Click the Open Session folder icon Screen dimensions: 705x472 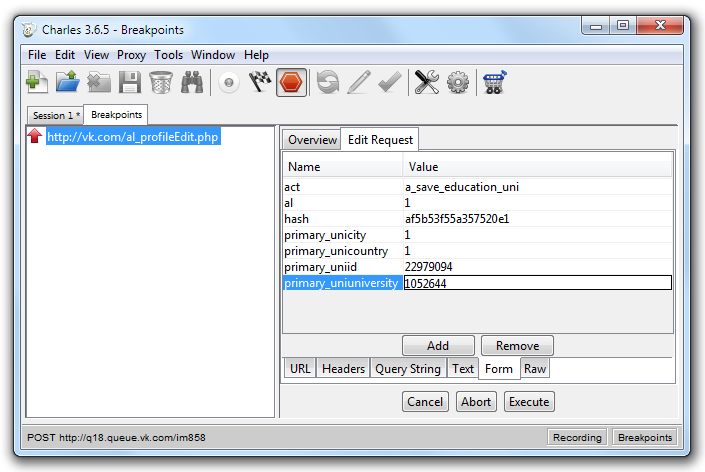pos(68,82)
